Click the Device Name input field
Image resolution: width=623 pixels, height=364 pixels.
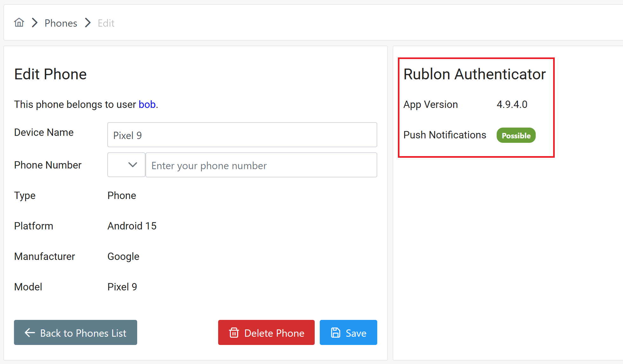point(242,135)
